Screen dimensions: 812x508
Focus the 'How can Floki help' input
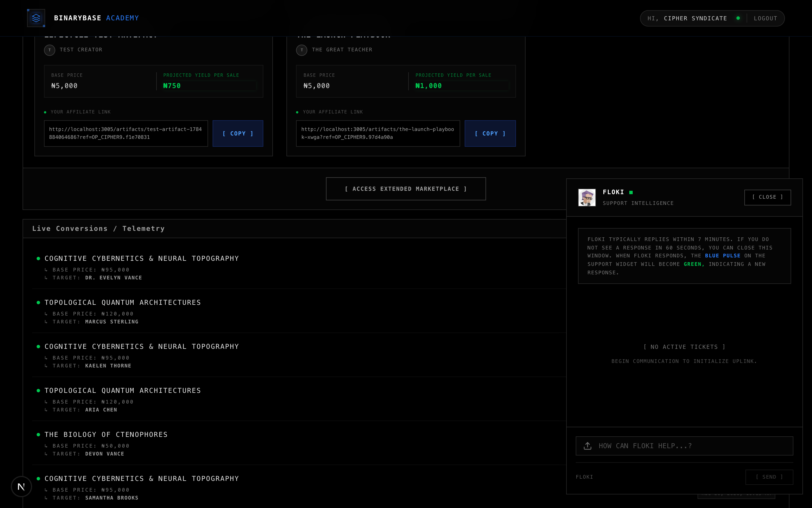(x=685, y=446)
